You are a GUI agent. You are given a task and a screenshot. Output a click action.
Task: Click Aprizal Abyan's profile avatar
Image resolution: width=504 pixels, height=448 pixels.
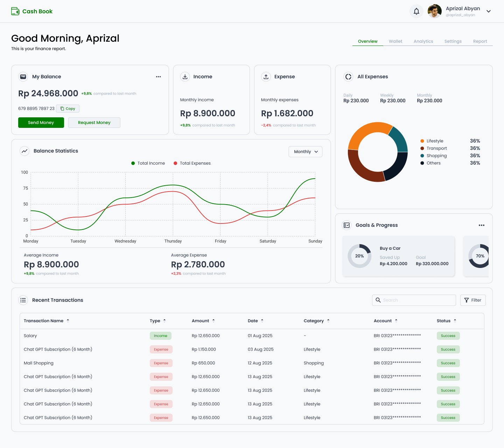[435, 11]
